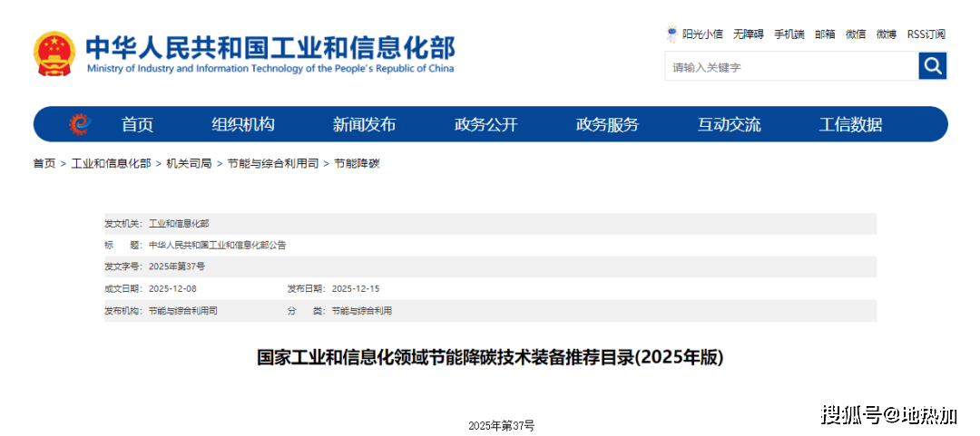
Task: Subscribe via the RSS订阅 link
Action: point(926,34)
